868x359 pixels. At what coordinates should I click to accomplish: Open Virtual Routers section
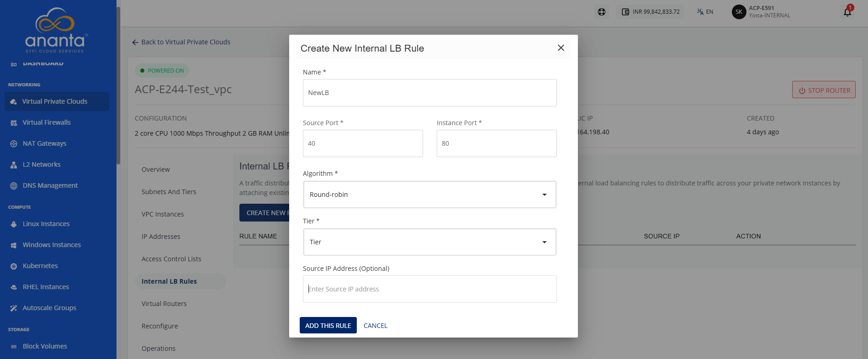tap(164, 304)
